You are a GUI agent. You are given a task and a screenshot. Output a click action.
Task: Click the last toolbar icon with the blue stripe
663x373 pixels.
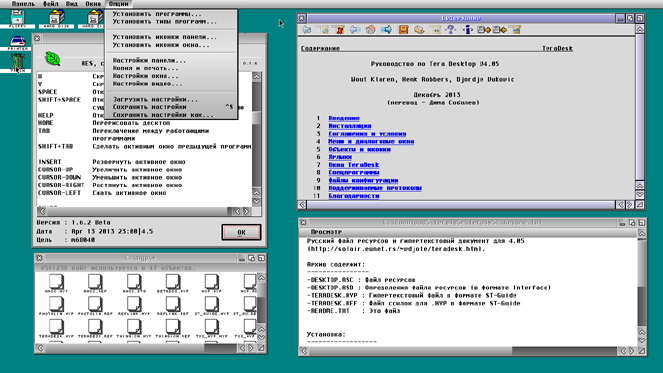pos(515,30)
